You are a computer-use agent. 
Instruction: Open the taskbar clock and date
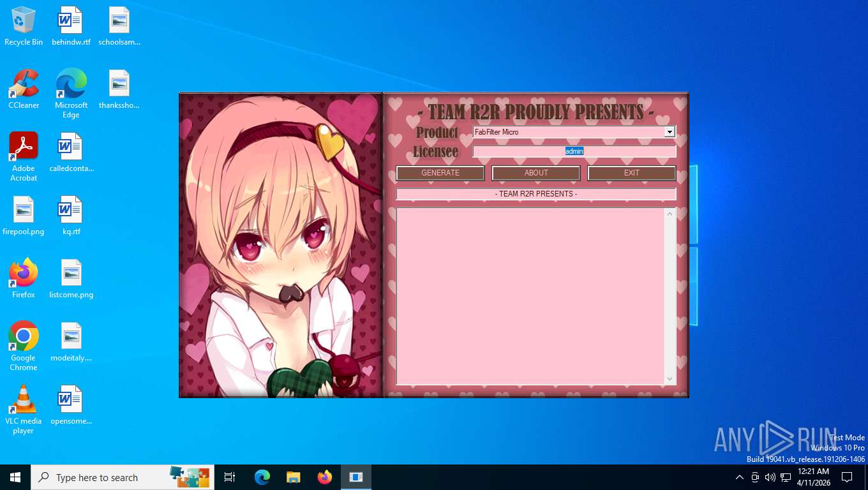(813, 477)
